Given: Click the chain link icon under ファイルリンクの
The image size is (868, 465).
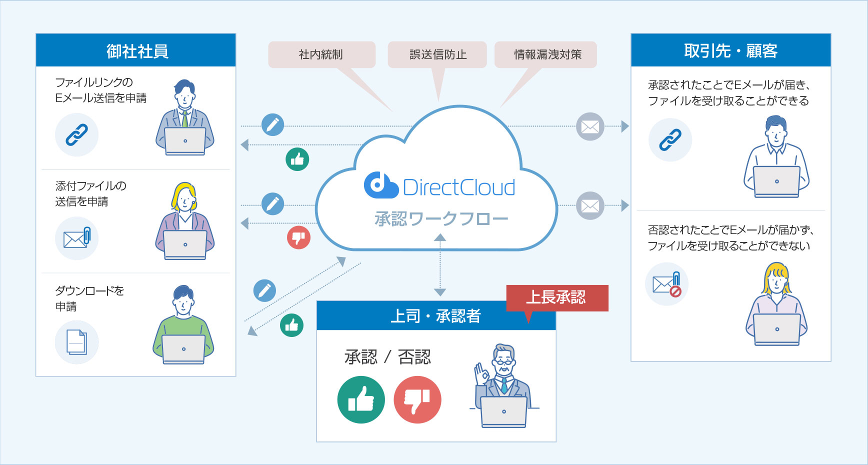Looking at the screenshot, I should coord(76,135).
